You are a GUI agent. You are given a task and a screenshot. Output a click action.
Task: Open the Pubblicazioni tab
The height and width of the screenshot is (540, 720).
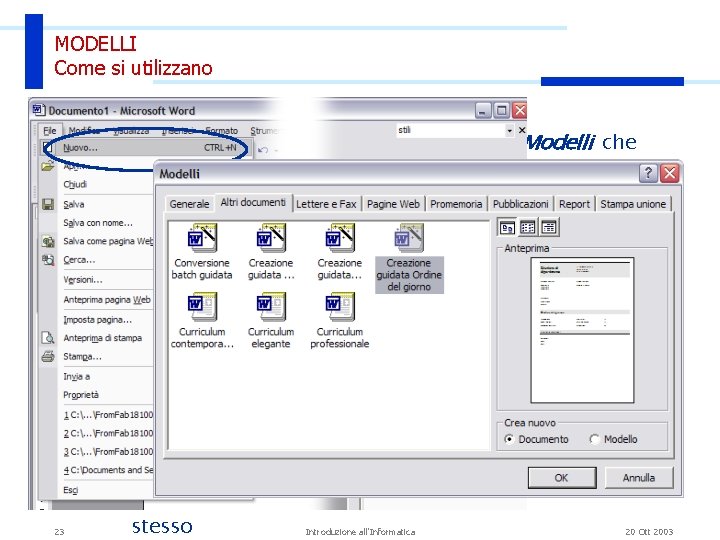coord(520,204)
